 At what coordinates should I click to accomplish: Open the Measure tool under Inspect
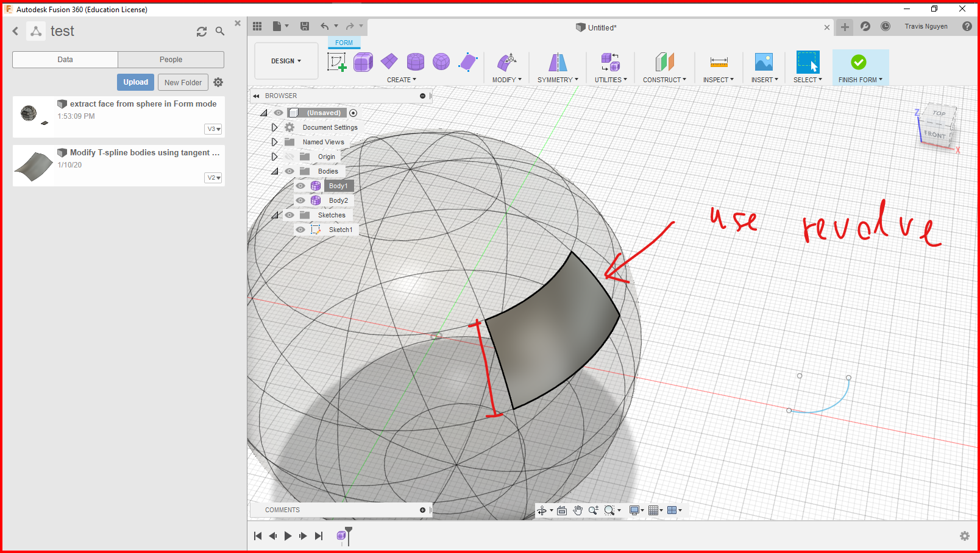point(718,62)
